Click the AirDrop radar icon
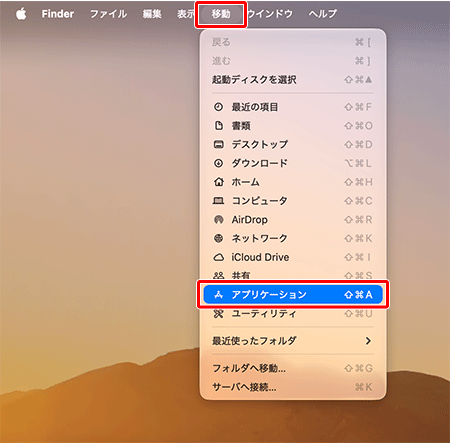This screenshot has height=443, width=450. point(218,220)
